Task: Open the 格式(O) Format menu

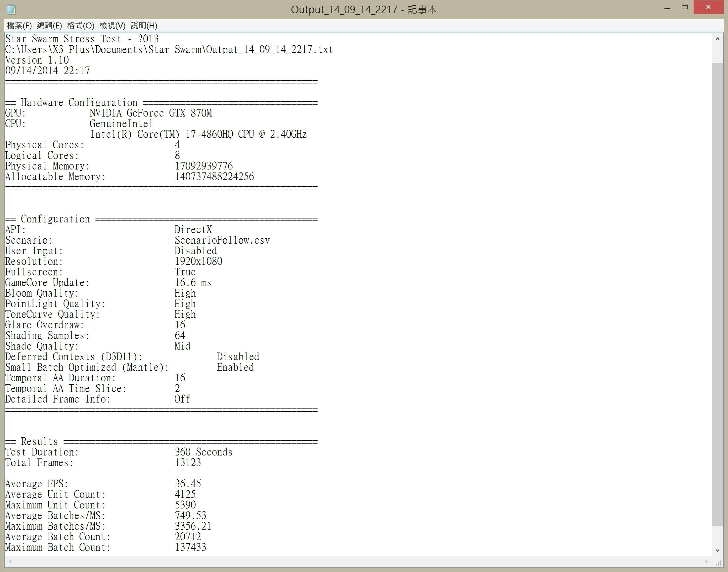Action: (80, 25)
